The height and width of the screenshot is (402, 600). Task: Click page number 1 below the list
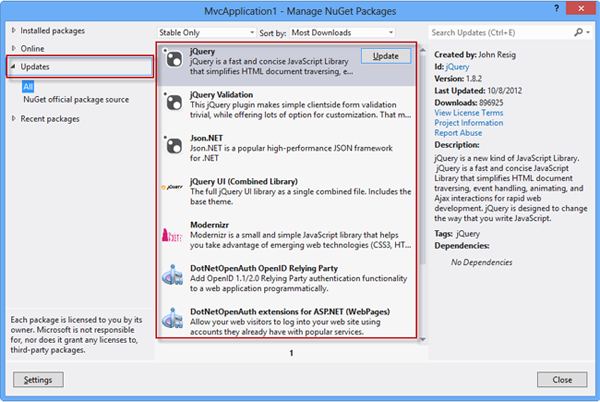[x=291, y=353]
